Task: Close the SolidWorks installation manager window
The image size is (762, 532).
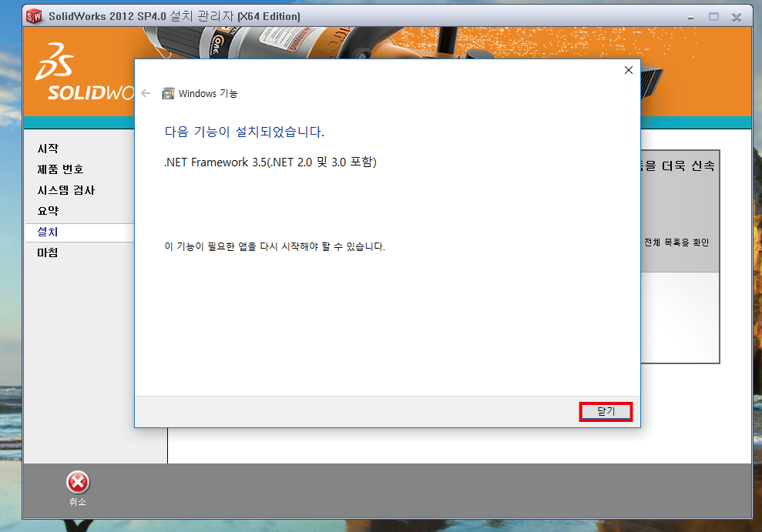Action: [737, 17]
